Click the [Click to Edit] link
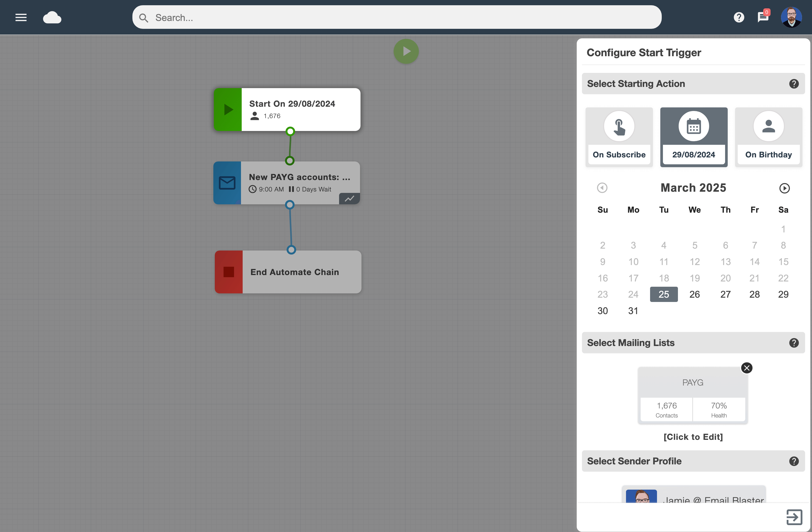The image size is (812, 532). click(x=693, y=437)
